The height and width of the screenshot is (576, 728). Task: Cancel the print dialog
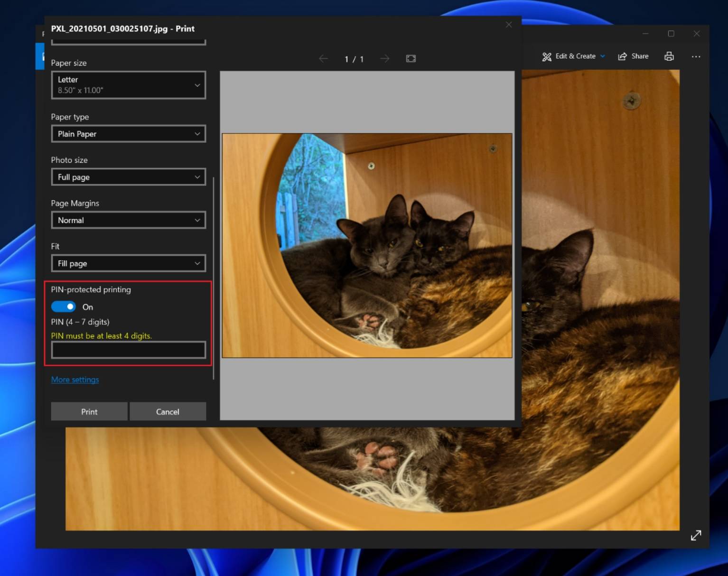[x=168, y=411]
